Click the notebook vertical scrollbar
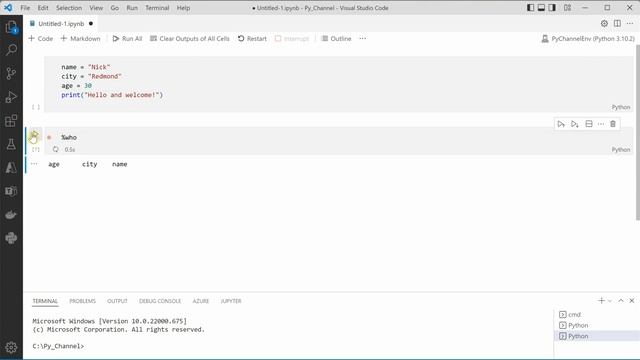The width and height of the screenshot is (640, 360). tap(638, 133)
